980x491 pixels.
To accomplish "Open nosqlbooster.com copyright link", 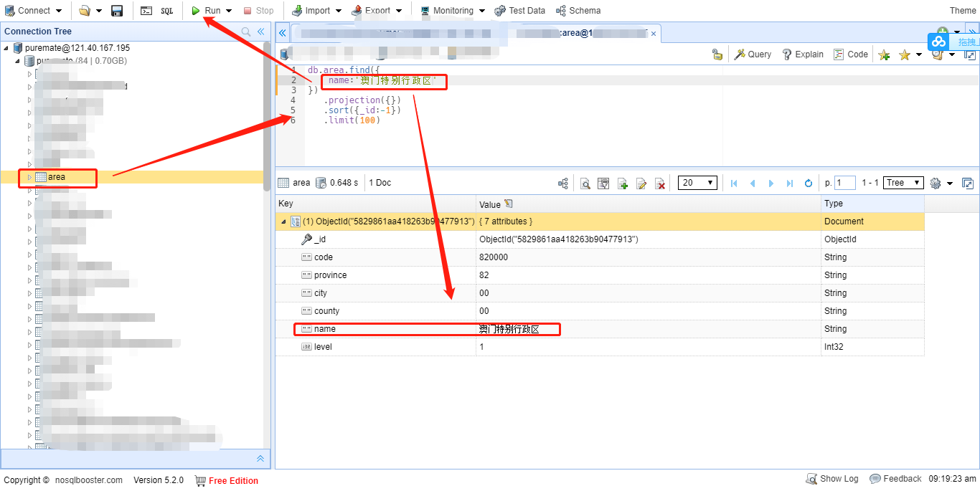I will (x=90, y=480).
